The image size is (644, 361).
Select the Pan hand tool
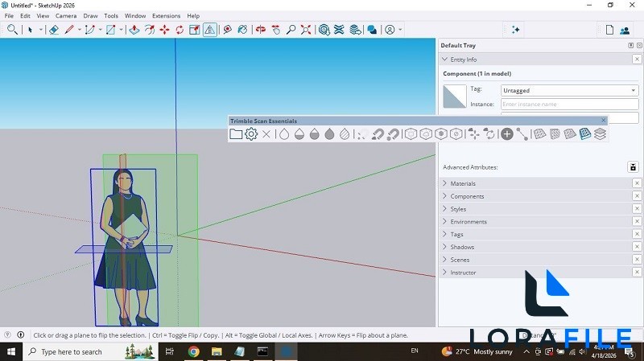tap(276, 30)
